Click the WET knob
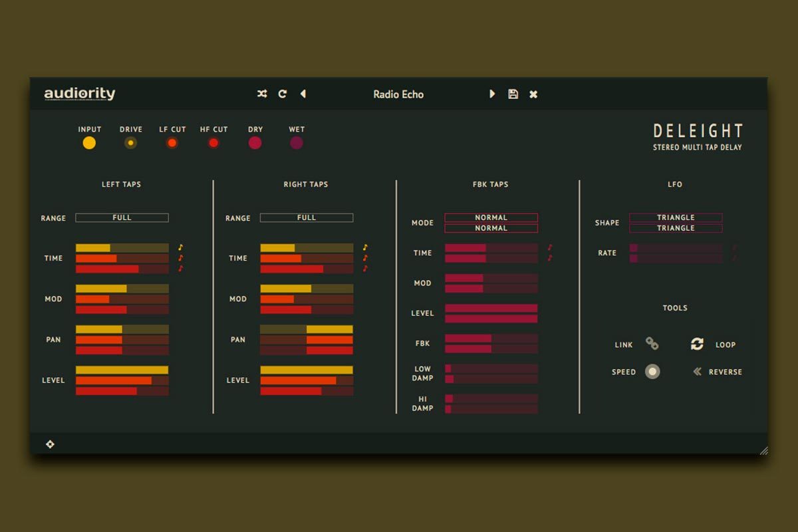The width and height of the screenshot is (798, 532). tap(297, 143)
